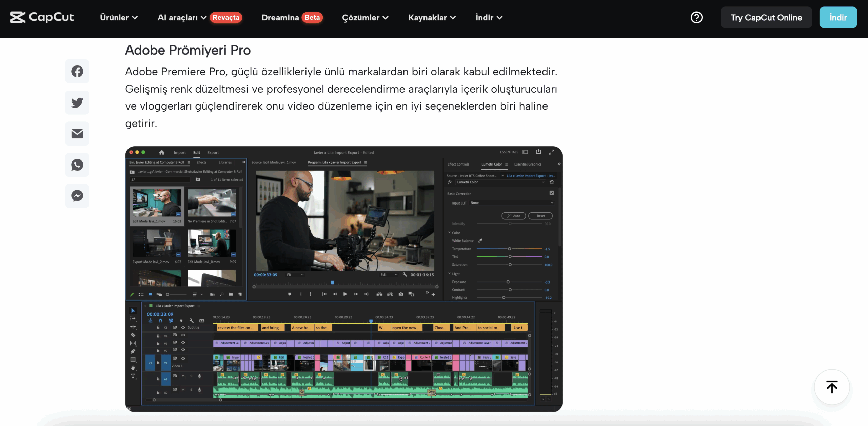868x426 pixels.
Task: Solo the A2 audio track with S
Action: 191,390
